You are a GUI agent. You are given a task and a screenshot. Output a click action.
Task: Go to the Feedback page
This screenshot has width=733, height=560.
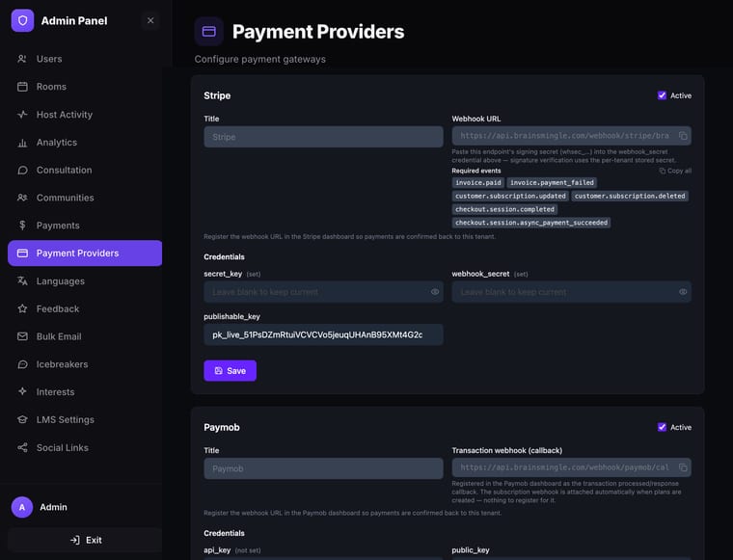coord(85,308)
